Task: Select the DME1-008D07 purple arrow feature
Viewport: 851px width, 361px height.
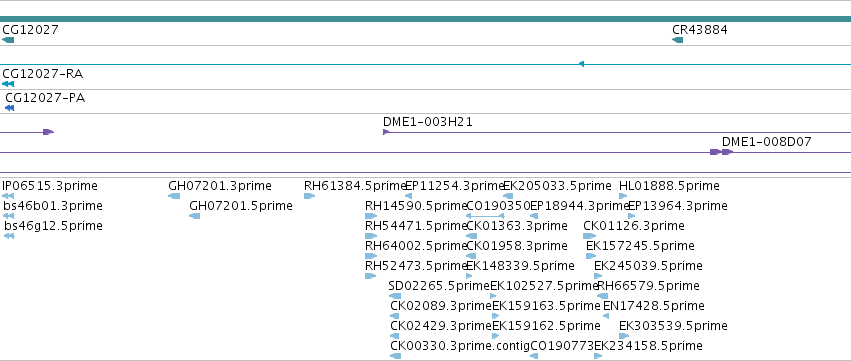Action: (722, 152)
